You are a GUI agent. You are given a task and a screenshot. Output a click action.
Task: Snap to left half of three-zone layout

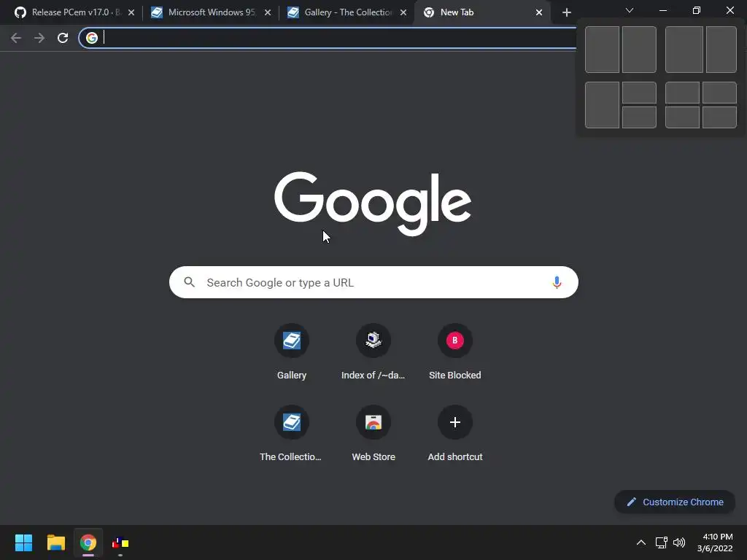(x=602, y=105)
